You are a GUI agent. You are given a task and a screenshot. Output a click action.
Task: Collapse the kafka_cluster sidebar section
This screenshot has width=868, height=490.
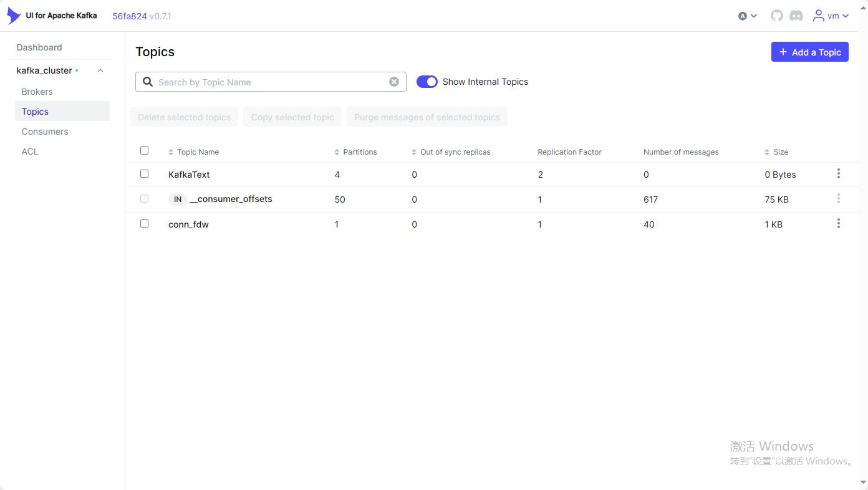(100, 71)
